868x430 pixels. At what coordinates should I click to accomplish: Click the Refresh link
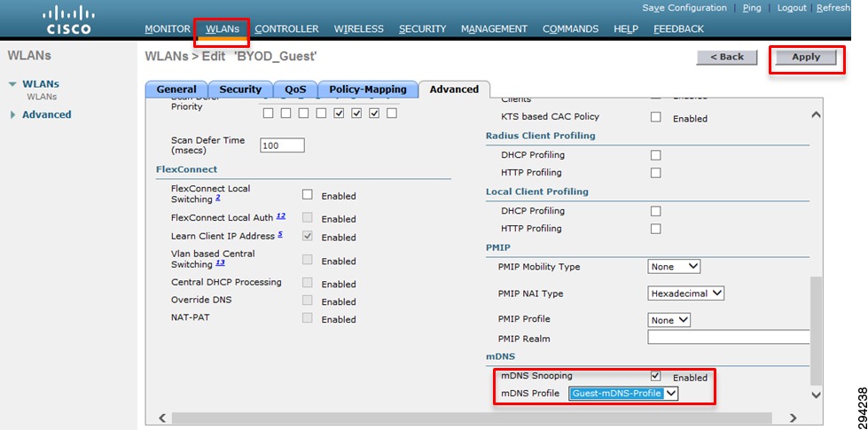coord(833,8)
